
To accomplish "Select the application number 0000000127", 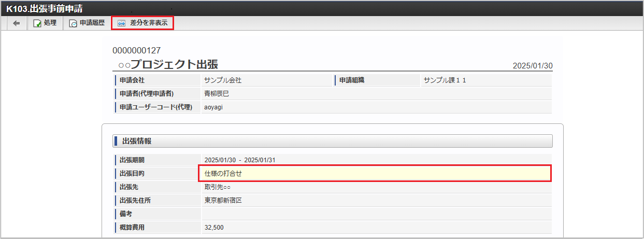I will point(136,50).
